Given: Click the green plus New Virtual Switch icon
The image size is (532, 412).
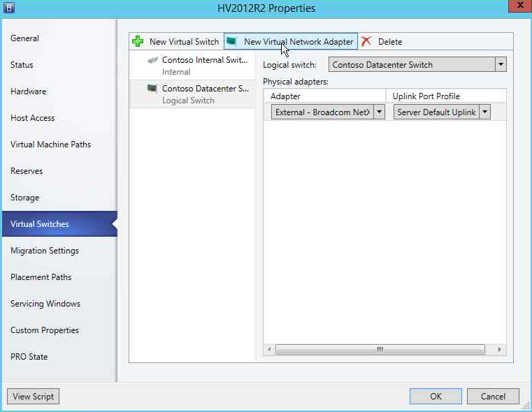Looking at the screenshot, I should click(x=138, y=41).
